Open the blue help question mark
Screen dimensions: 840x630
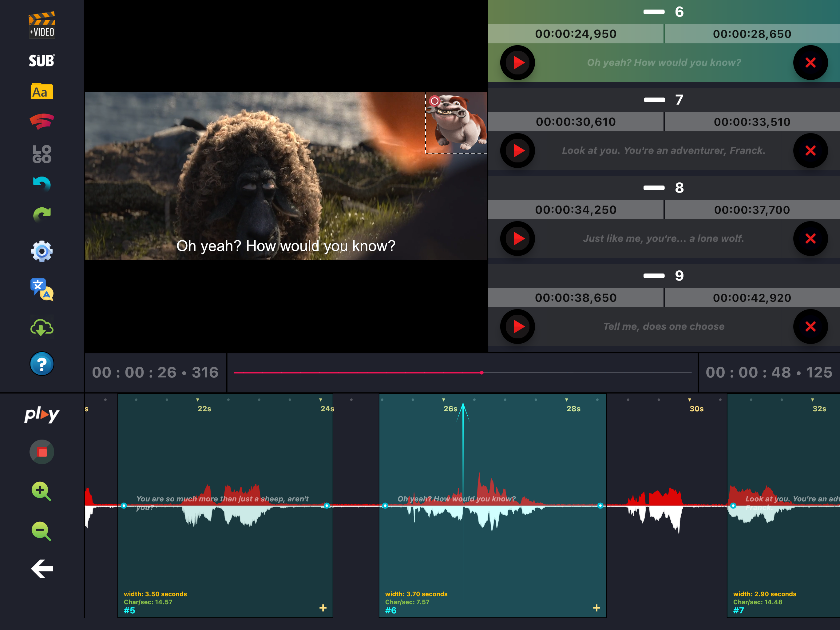pos(42,364)
